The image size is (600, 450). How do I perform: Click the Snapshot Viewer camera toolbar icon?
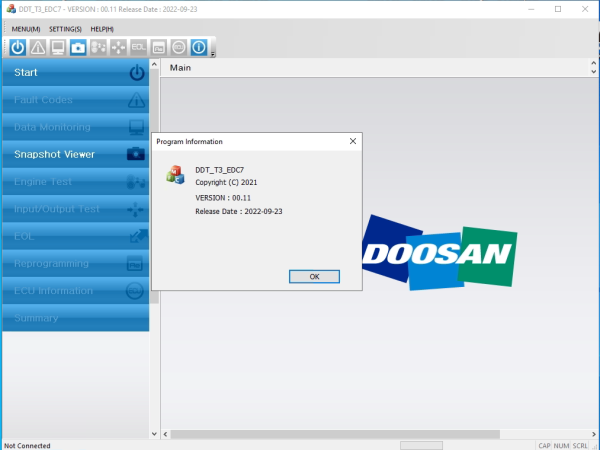(78, 47)
